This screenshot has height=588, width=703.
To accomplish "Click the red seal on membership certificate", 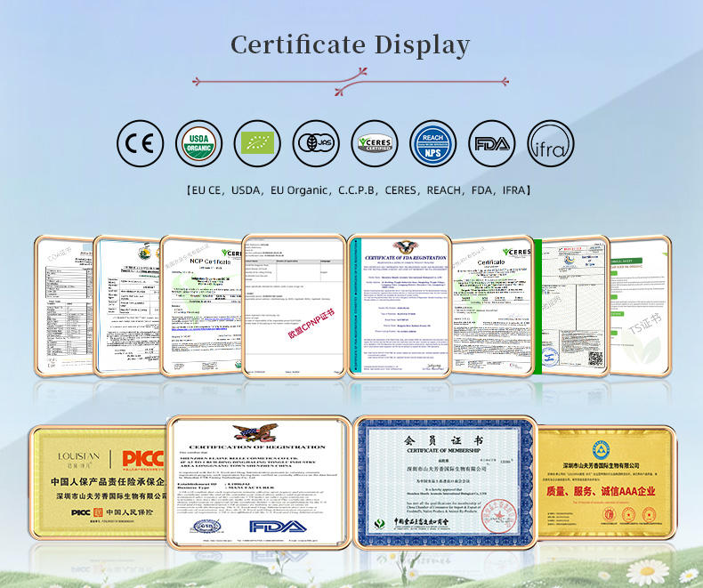I will (499, 516).
